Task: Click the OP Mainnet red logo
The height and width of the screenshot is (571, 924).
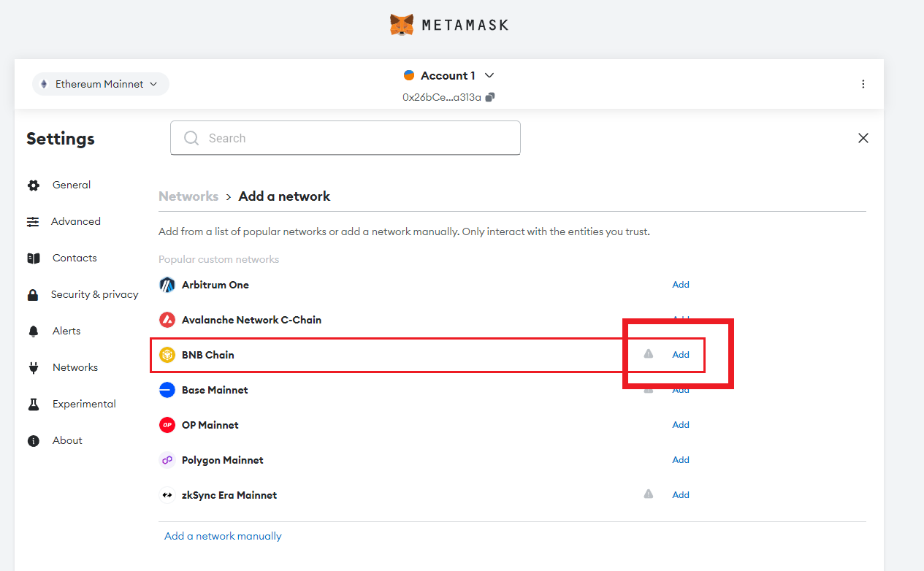Action: coord(167,425)
